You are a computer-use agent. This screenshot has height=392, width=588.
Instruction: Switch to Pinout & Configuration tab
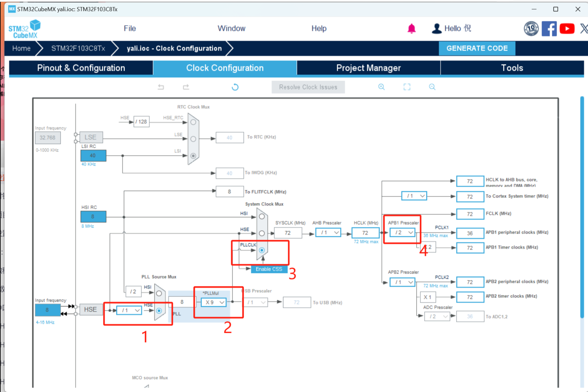81,68
